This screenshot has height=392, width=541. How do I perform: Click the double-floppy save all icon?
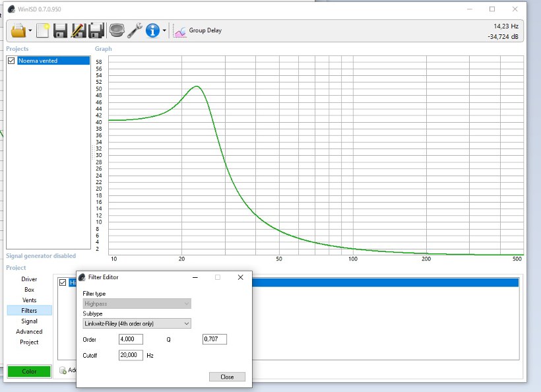click(x=96, y=30)
